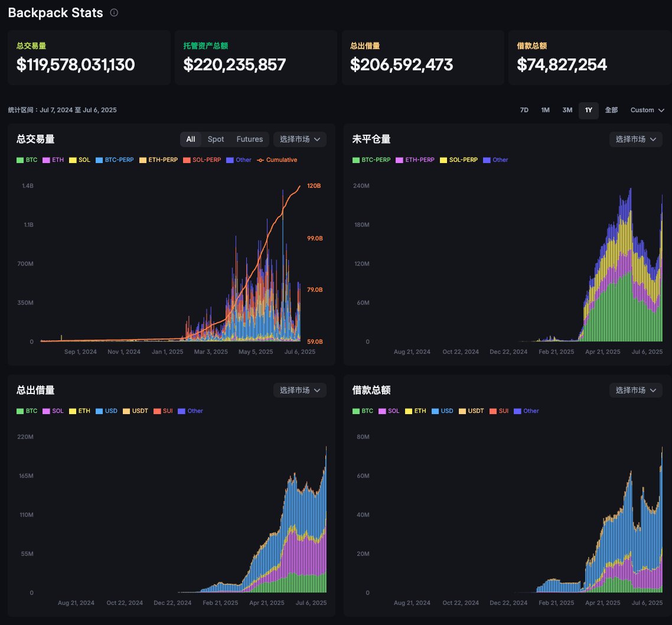
Task: Toggle Other series in 借款总额 legend
Action: pyautogui.click(x=526, y=411)
